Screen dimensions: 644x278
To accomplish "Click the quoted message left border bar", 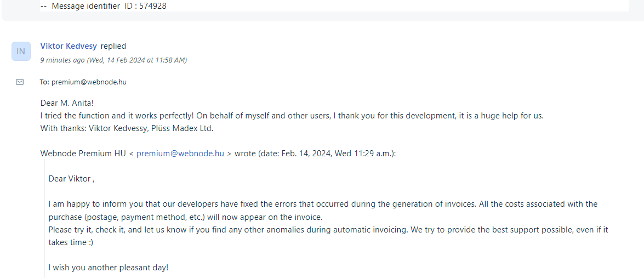I will pos(44,219).
